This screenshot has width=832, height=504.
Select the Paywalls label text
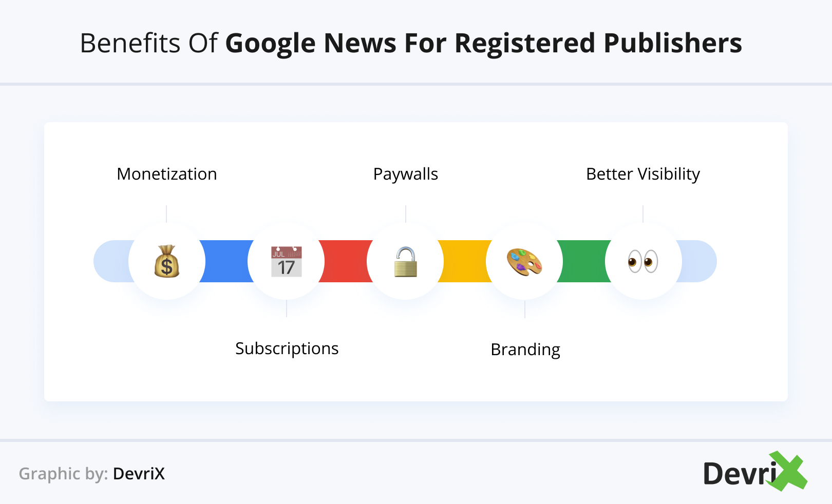pos(406,174)
